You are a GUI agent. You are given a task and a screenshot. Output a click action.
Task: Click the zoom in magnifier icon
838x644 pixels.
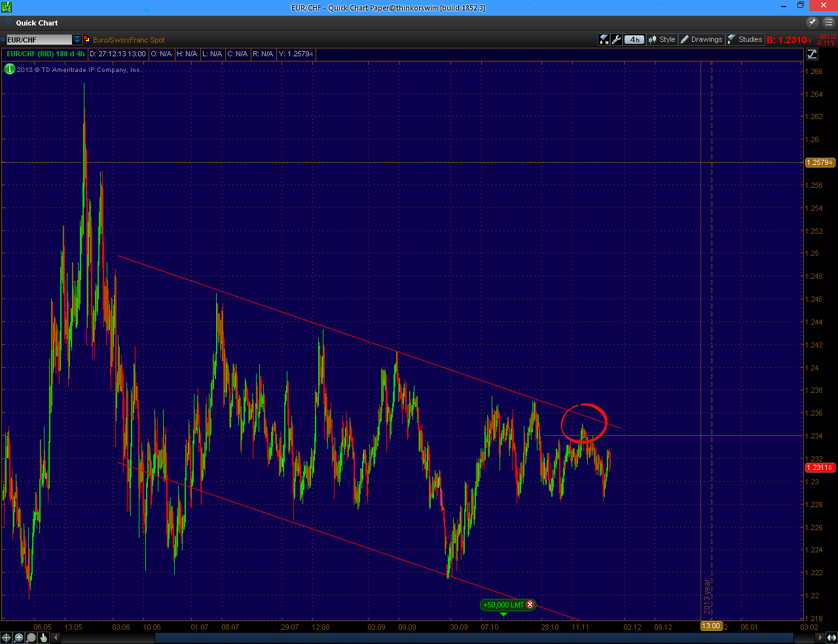(x=18, y=637)
